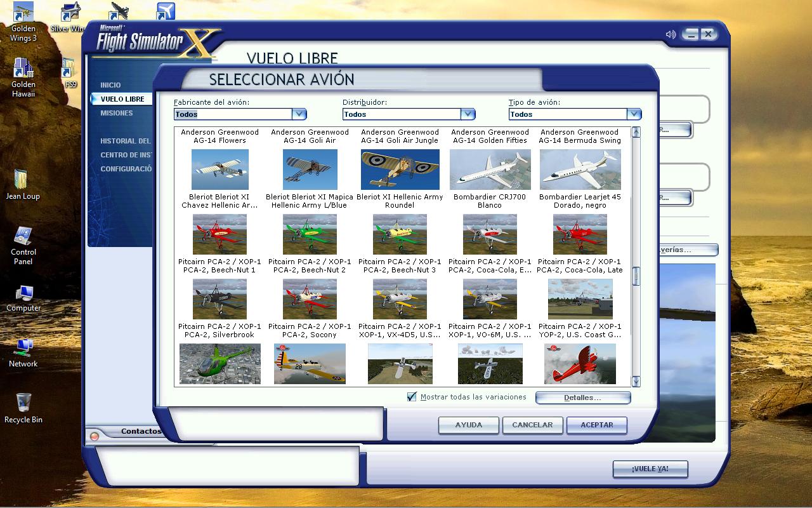
Task: Open CONFIGURACIÓ sidebar item
Action: [126, 169]
